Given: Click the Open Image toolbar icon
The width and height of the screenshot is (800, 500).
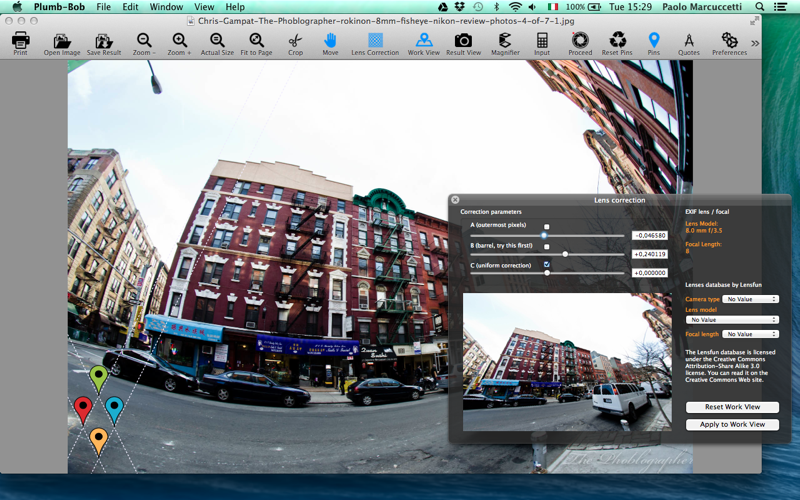Looking at the screenshot, I should coord(62,41).
